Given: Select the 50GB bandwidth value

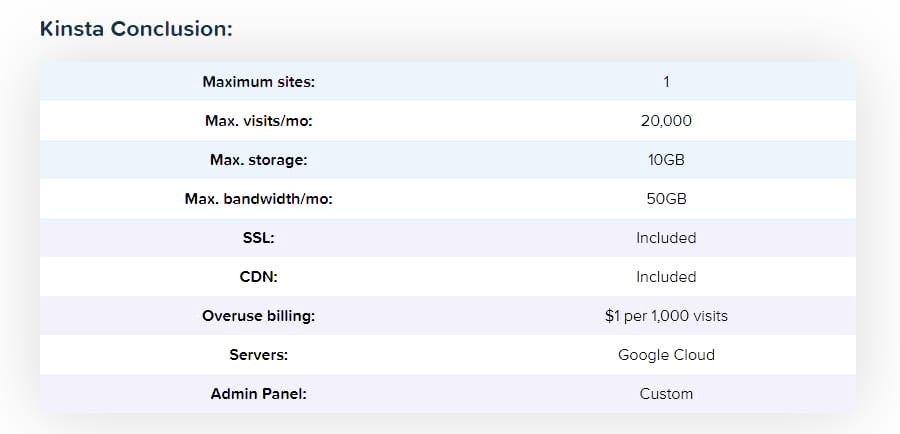Looking at the screenshot, I should tap(666, 199).
